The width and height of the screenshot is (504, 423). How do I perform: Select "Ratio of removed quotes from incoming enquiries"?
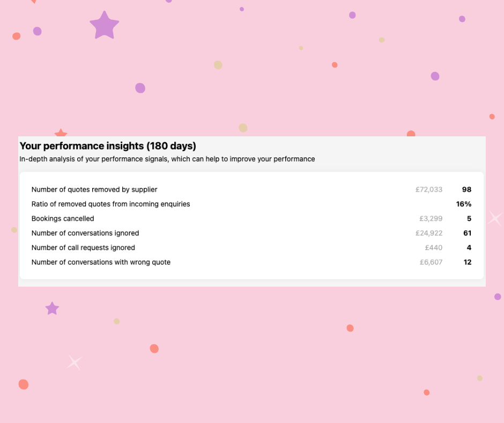pos(110,204)
